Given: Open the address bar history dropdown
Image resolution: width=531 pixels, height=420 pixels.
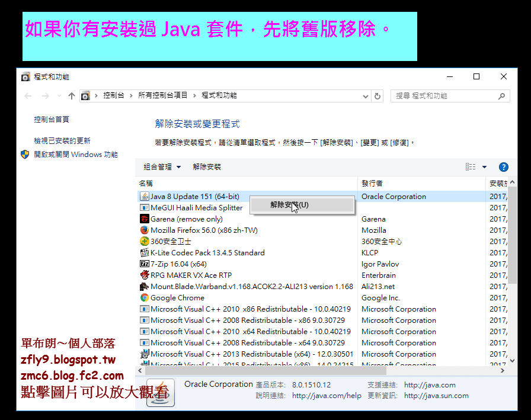Looking at the screenshot, I should [x=366, y=97].
